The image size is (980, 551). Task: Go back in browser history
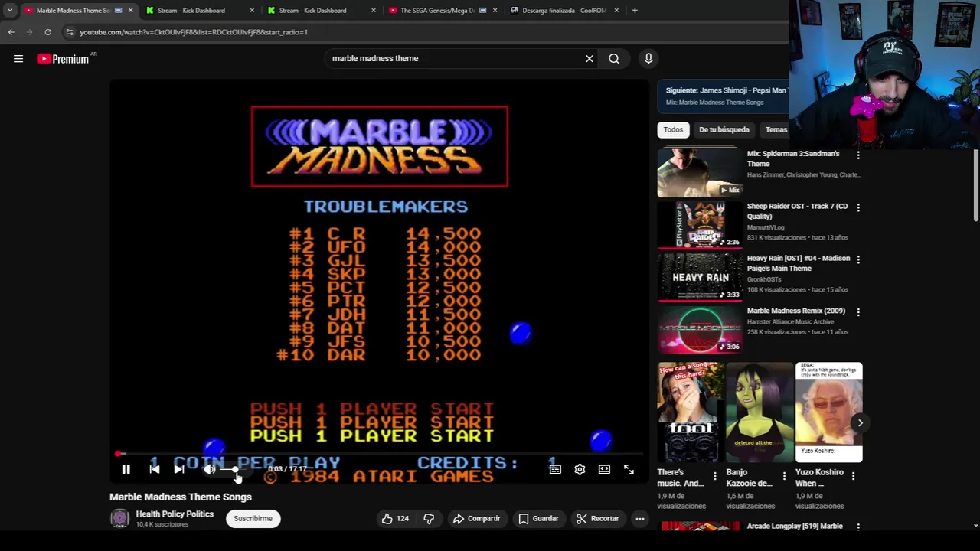point(11,32)
